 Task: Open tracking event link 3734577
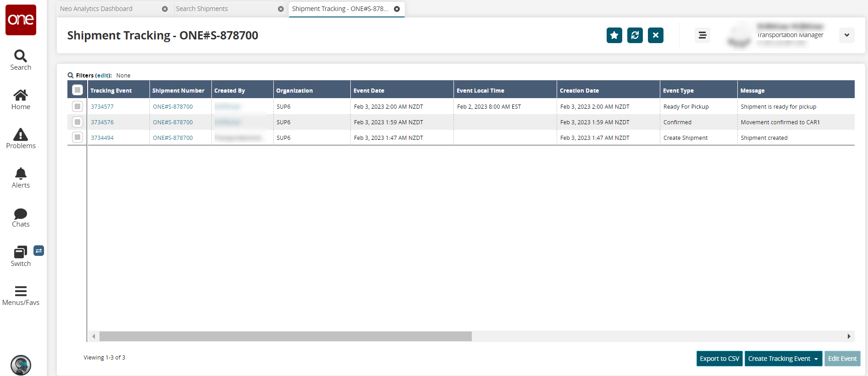tap(102, 106)
